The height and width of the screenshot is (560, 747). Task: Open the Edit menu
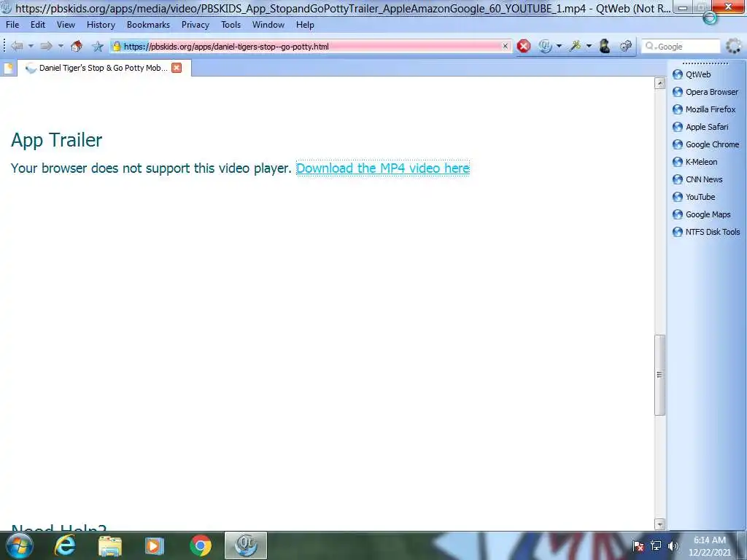click(38, 25)
